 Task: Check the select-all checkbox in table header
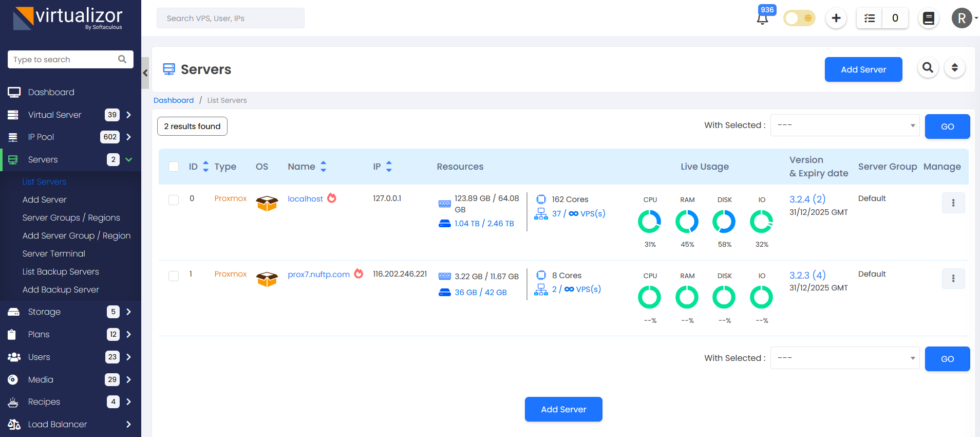point(174,167)
